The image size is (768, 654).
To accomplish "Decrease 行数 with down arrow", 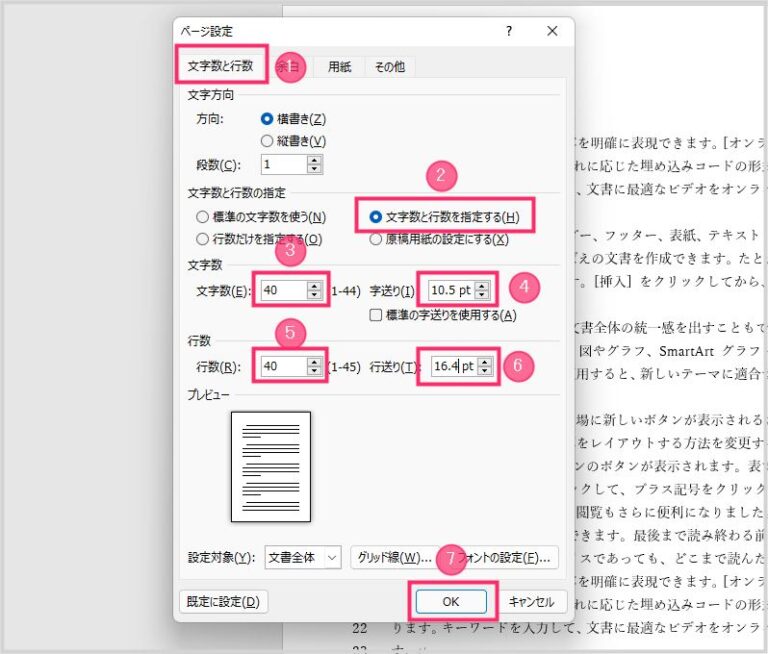I will coord(314,370).
